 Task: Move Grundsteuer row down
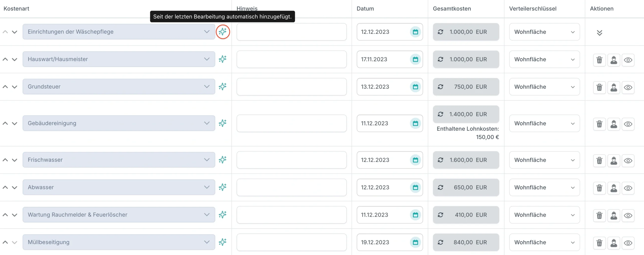[15, 87]
